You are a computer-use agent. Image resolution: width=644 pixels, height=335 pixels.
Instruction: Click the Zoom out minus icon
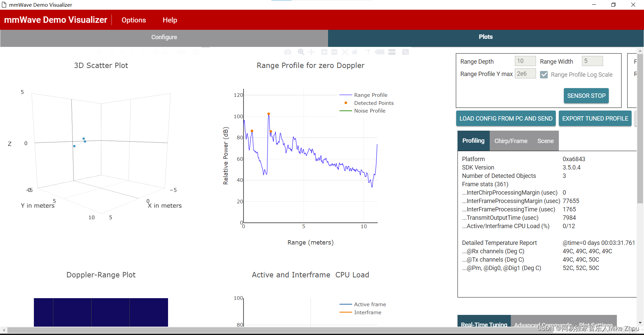click(x=334, y=52)
